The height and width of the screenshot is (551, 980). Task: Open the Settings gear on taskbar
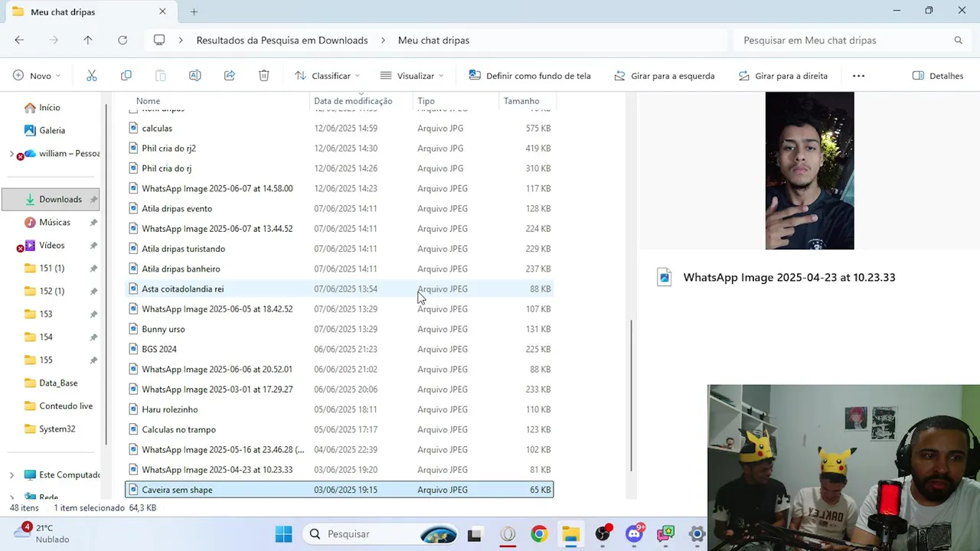[x=697, y=533]
